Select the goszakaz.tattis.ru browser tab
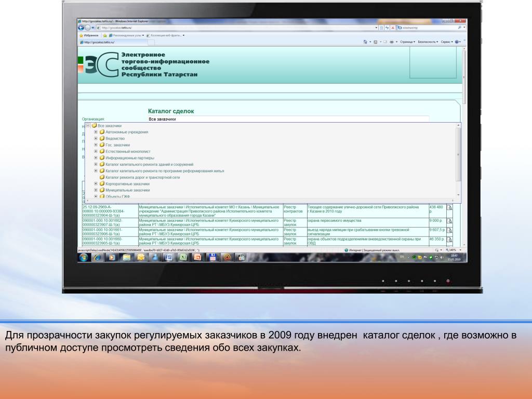This screenshot has height=399, width=532. tap(113, 43)
